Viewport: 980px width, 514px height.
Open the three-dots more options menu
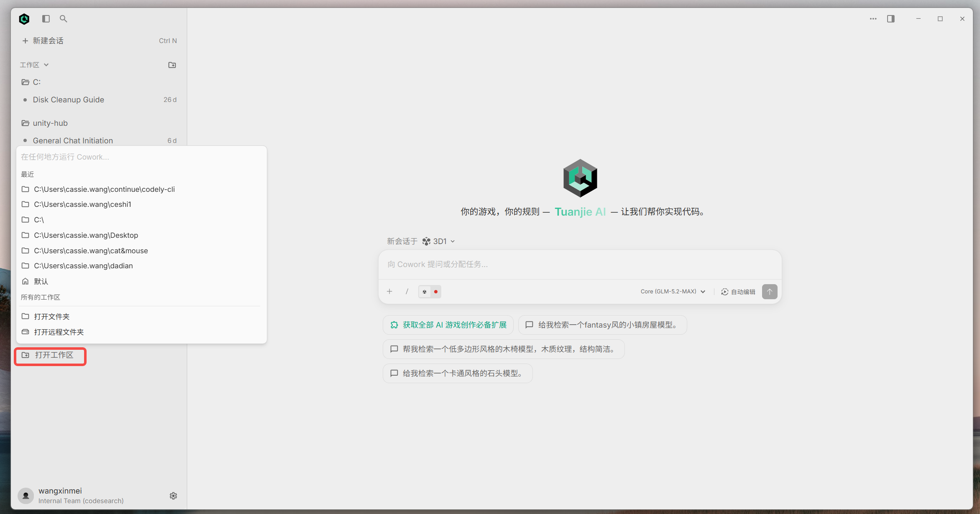click(x=873, y=19)
